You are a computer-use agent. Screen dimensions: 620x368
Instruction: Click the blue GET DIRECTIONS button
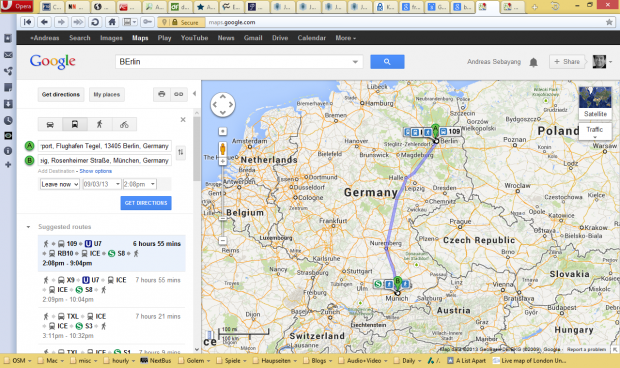pyautogui.click(x=146, y=203)
